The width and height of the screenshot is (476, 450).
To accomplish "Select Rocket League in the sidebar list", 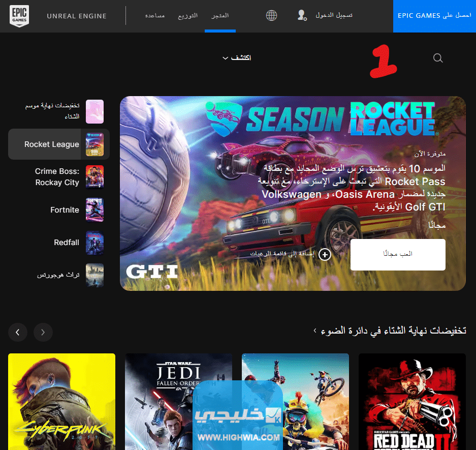I will coord(58,144).
